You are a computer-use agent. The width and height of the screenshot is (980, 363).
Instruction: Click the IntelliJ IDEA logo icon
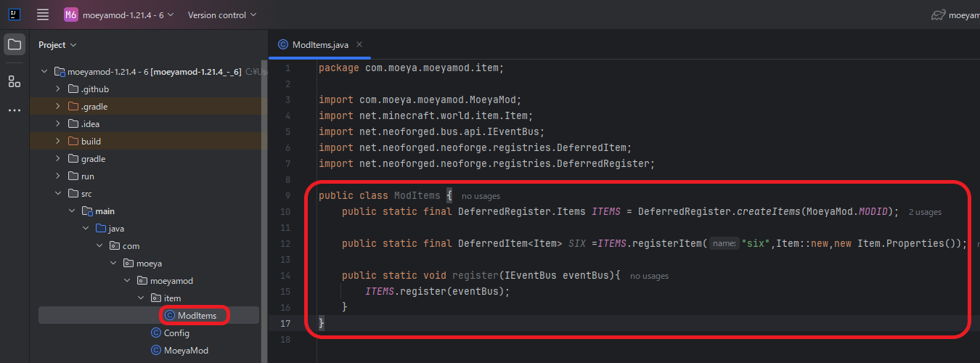point(15,15)
